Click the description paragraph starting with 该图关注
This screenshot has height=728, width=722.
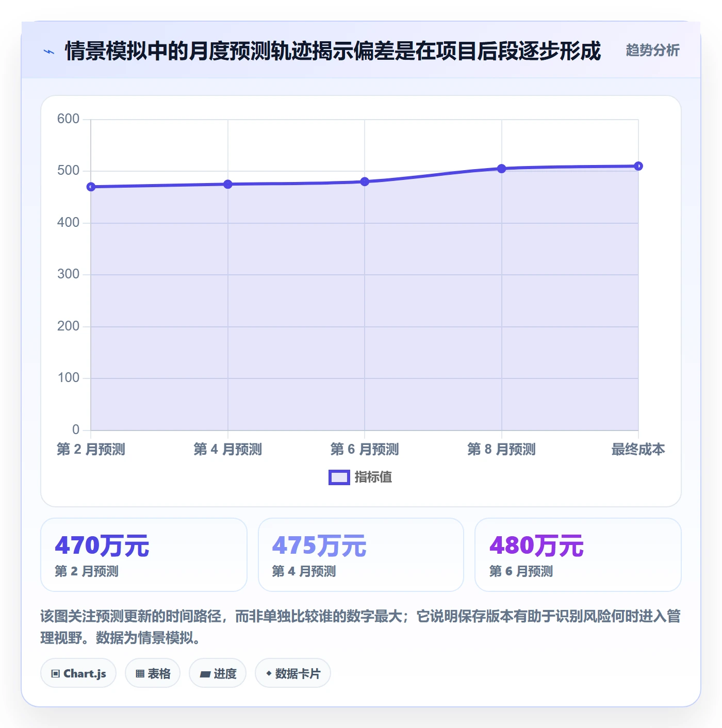tap(360, 627)
